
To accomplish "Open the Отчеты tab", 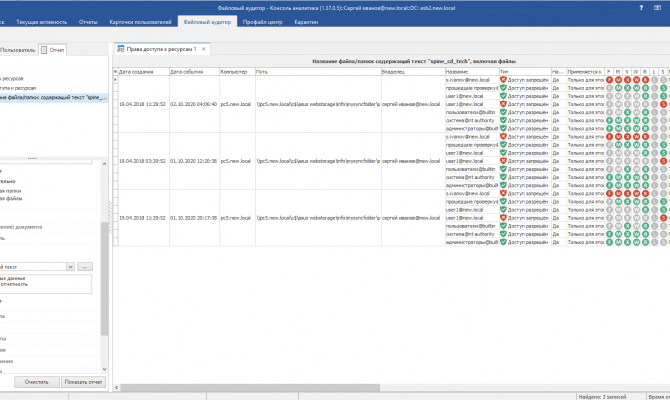I will [88, 22].
